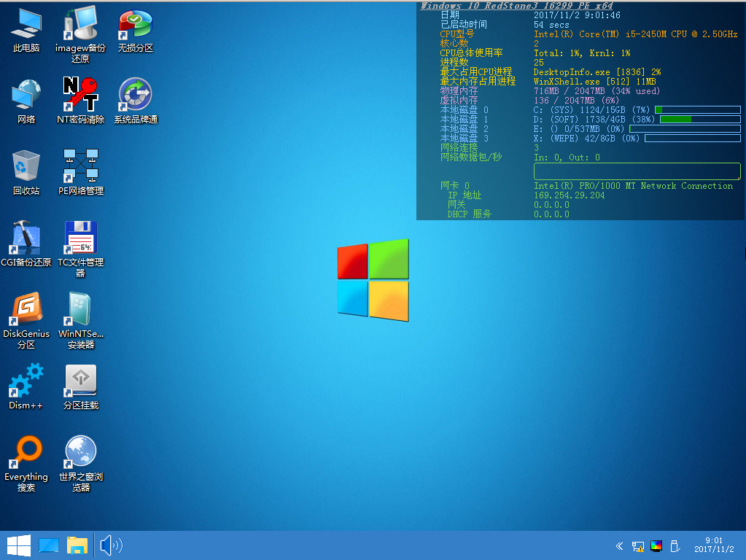Image resolution: width=746 pixels, height=560 pixels.
Task: Click the E: disk usage bar
Action: coord(685,129)
